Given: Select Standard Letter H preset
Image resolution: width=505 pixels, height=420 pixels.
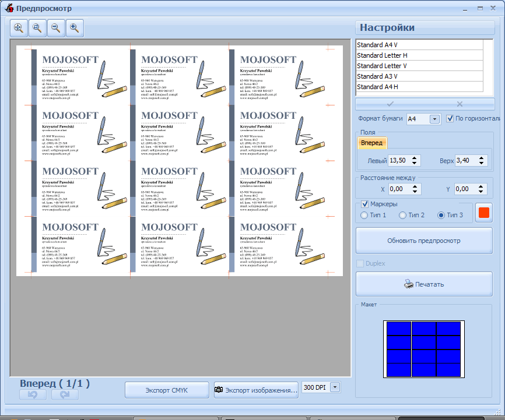Looking at the screenshot, I should [x=419, y=55].
